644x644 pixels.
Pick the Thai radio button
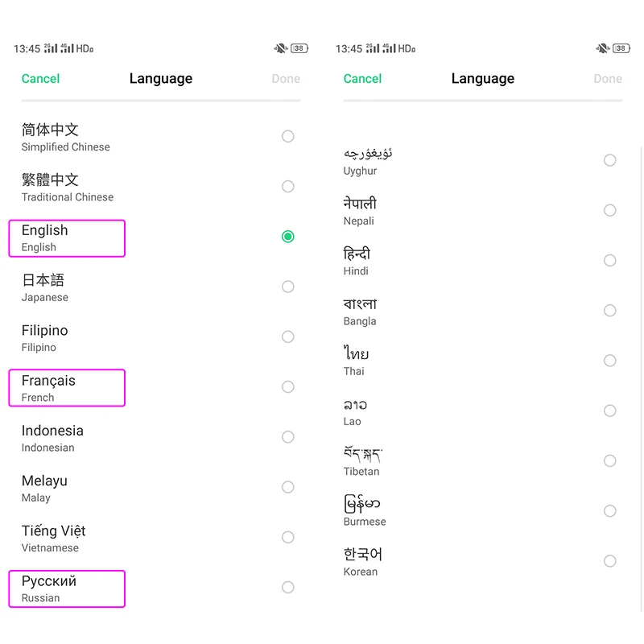tap(609, 361)
